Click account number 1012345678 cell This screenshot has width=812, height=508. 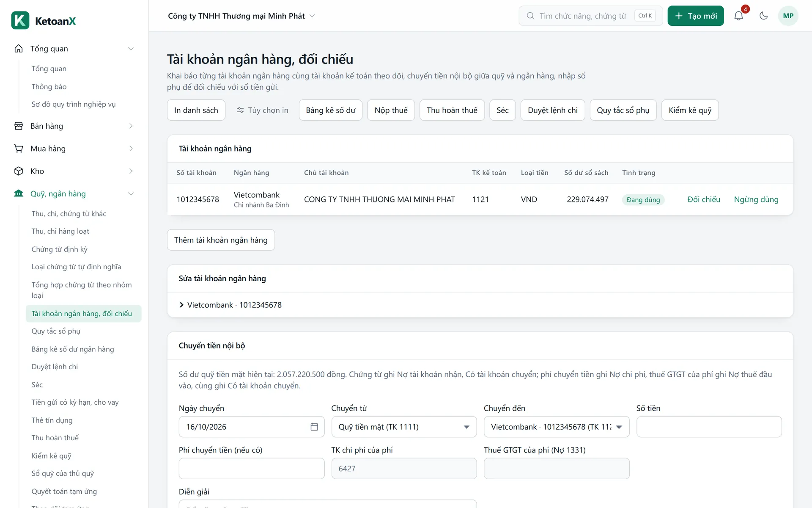tap(198, 199)
